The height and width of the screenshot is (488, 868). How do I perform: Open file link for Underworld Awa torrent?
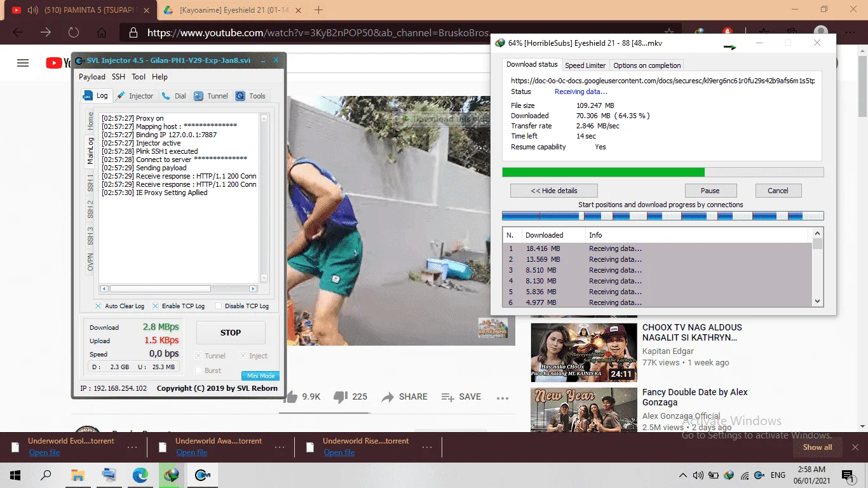[192, 452]
